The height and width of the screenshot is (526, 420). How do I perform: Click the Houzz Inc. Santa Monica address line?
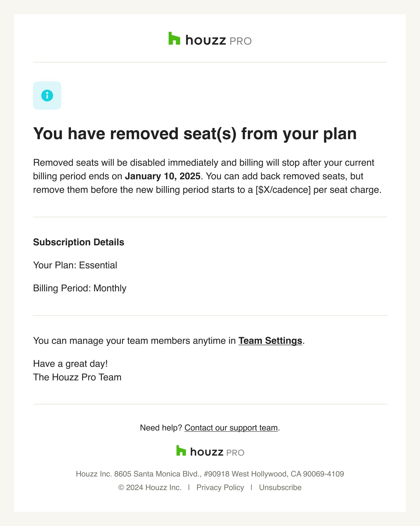click(210, 474)
